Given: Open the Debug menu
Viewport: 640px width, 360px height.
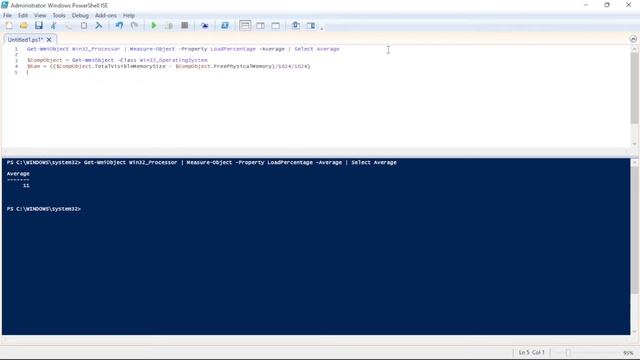Looking at the screenshot, I should coord(80,16).
